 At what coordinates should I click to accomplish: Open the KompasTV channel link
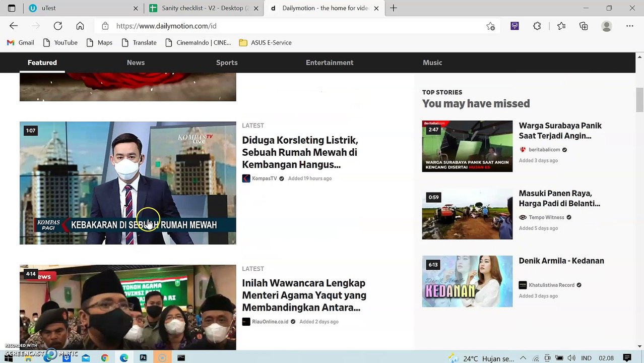(x=265, y=178)
